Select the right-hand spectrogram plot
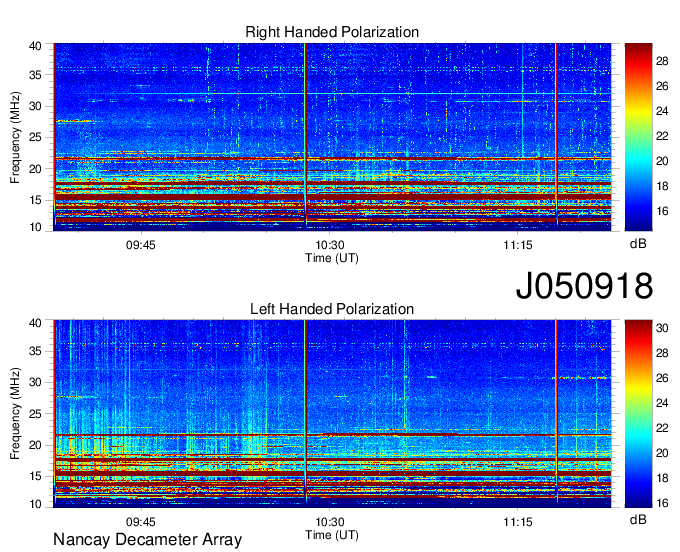Image resolution: width=680 pixels, height=552 pixels. (x=332, y=137)
